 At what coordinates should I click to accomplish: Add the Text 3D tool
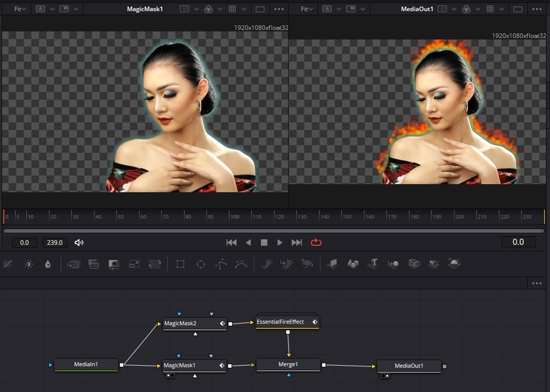pyautogui.click(x=373, y=264)
